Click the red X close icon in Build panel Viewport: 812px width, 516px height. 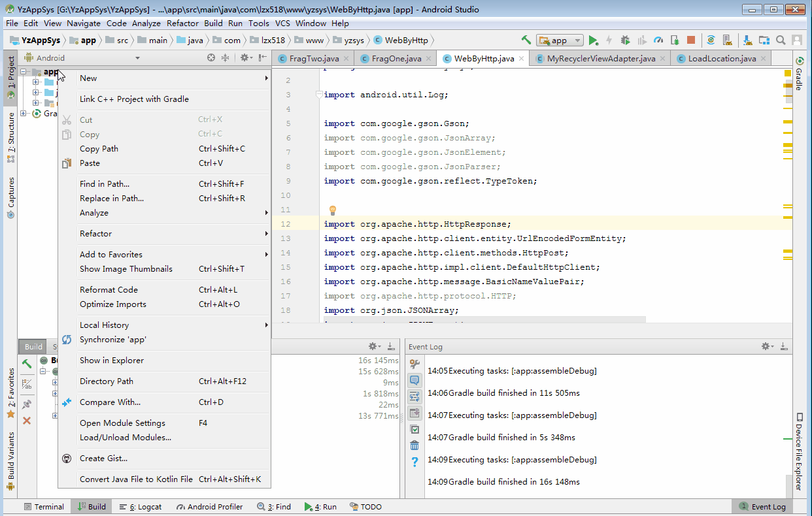coord(27,421)
